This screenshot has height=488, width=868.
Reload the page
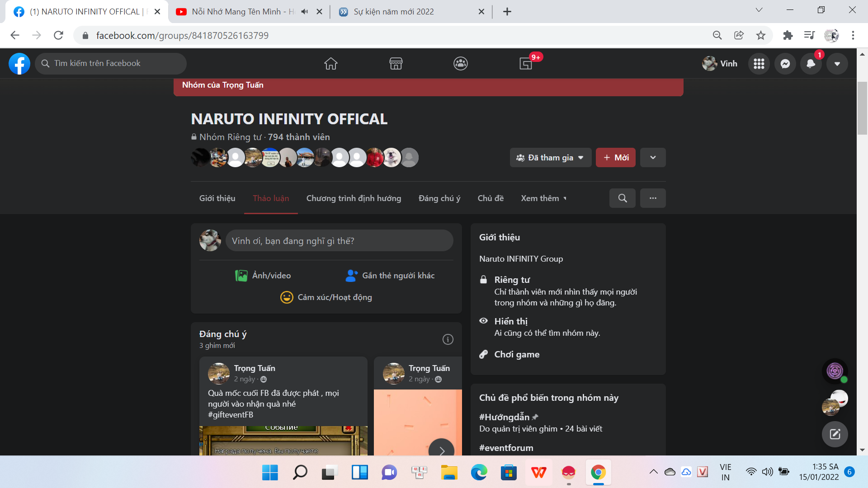pyautogui.click(x=58, y=35)
